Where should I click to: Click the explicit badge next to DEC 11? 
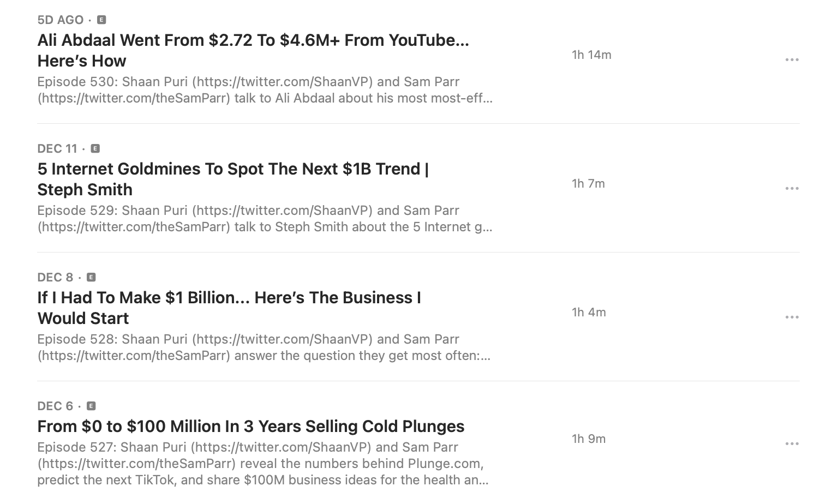pyautogui.click(x=95, y=148)
